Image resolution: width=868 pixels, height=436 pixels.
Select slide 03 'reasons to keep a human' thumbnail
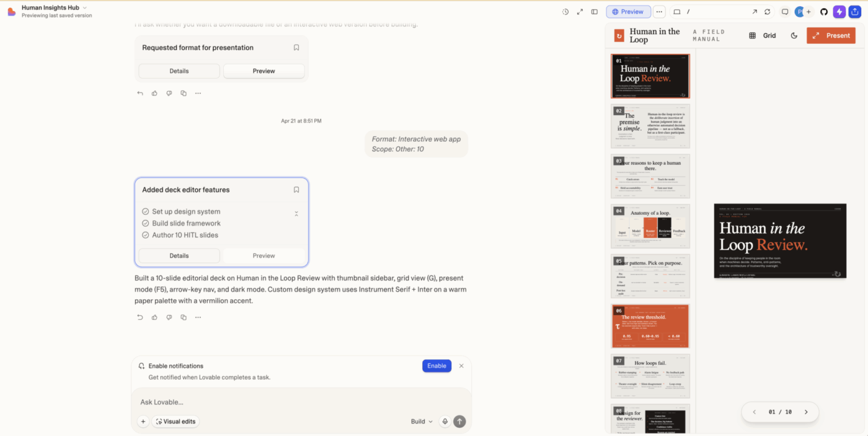650,177
